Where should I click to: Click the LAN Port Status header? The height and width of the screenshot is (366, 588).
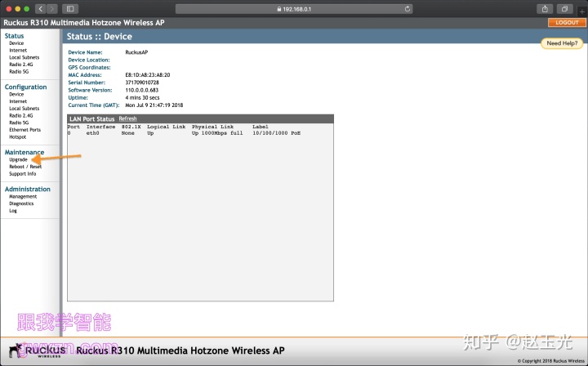(x=91, y=119)
